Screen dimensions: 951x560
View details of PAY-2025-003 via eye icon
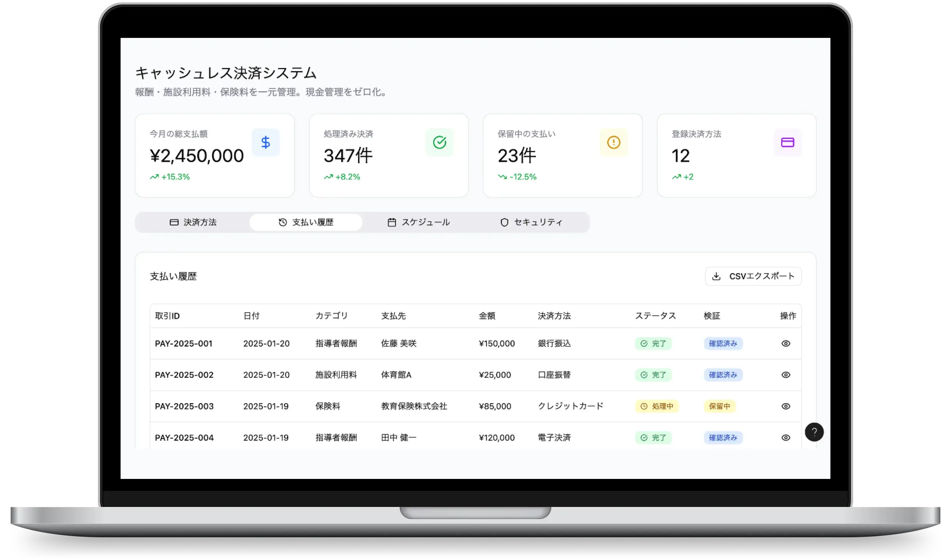786,406
